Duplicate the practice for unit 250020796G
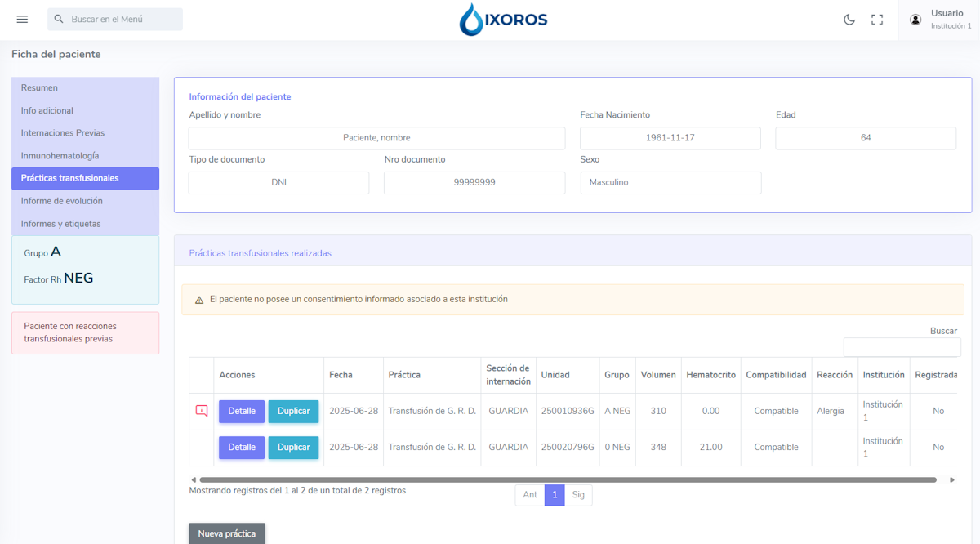980x544 pixels. [x=294, y=447]
